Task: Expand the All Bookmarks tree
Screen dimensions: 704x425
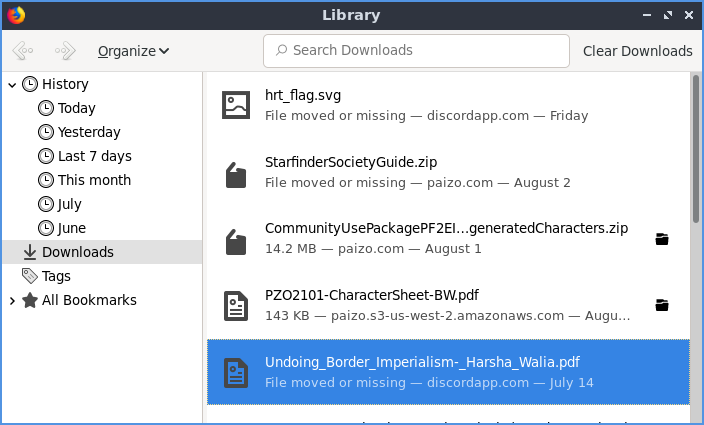Action: click(12, 300)
